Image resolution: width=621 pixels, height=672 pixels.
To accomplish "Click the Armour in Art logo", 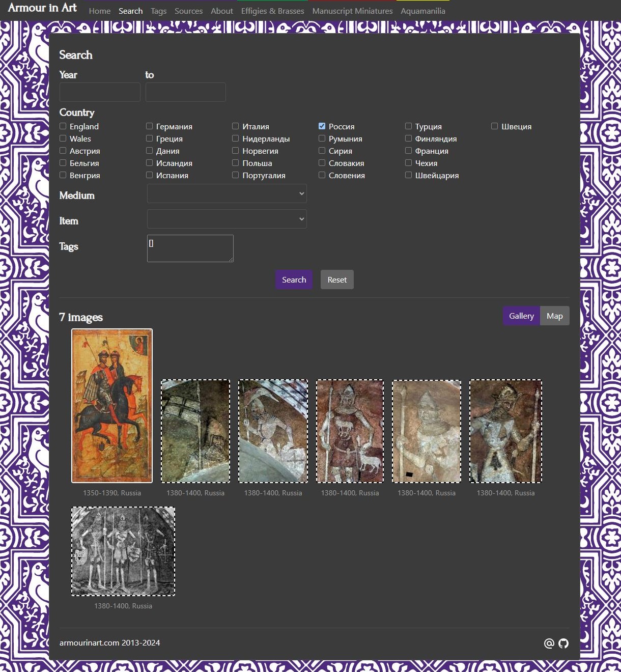I will pos(42,8).
